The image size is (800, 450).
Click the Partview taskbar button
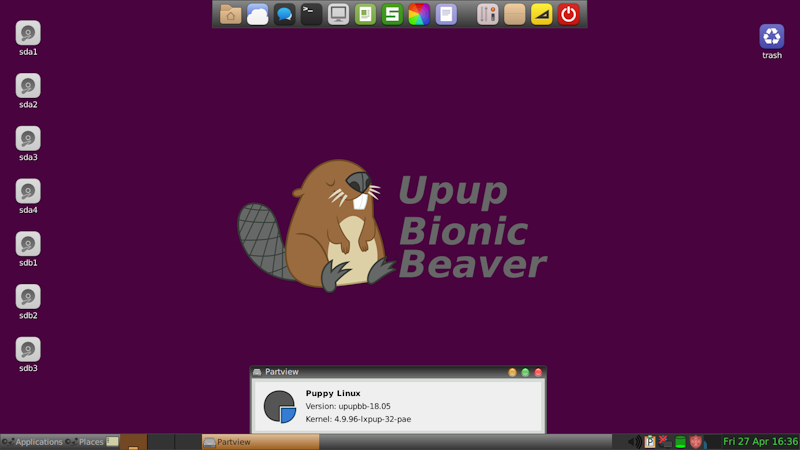tap(261, 442)
